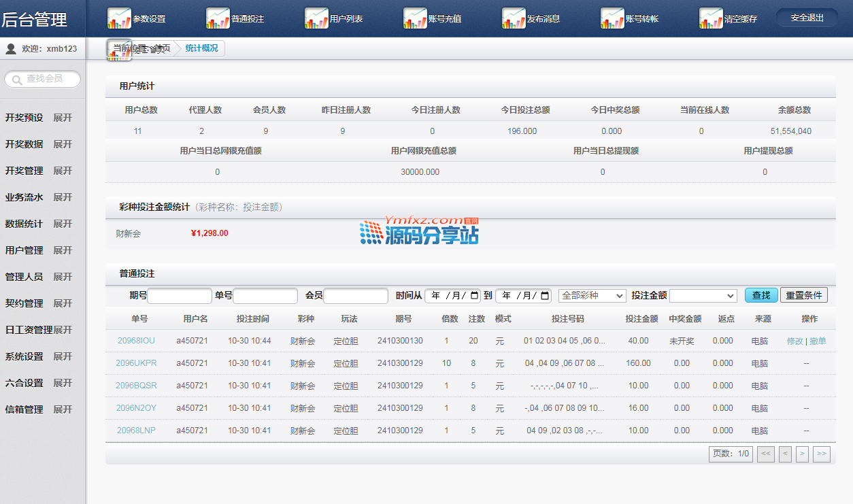Switch to the 统计概况 breadcrumb tab
This screenshot has width=853, height=504.
(201, 49)
